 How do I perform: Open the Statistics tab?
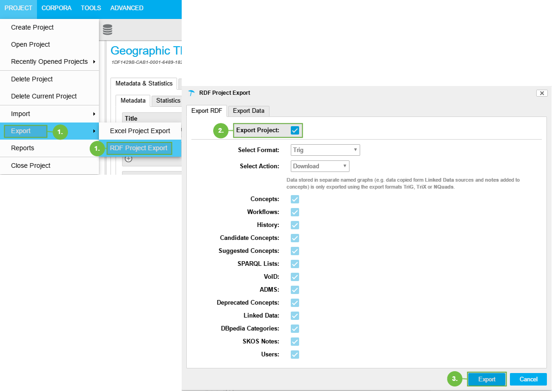pyautogui.click(x=168, y=101)
